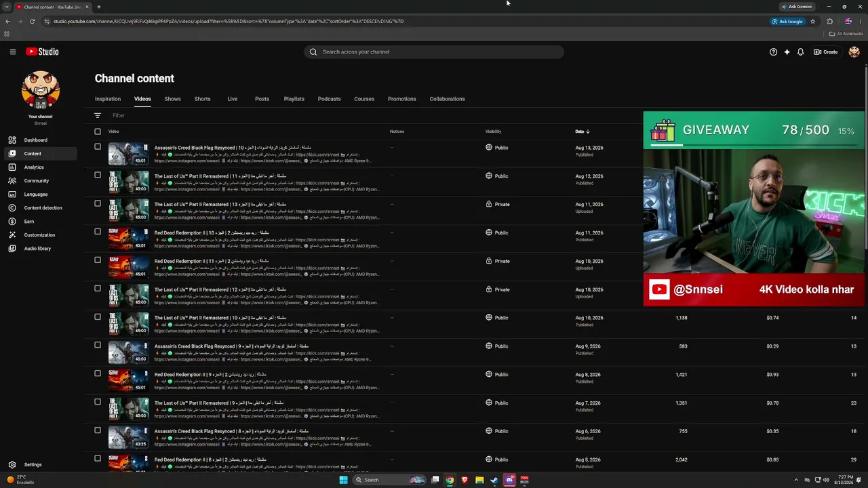Open visibility options for Assassin's Creed part 10
This screenshot has height=488, width=868.
[497, 148]
